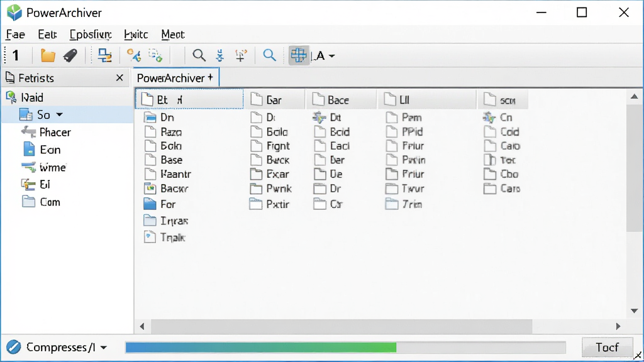Screen dimensions: 644x362
Task: Click the first magnifier search toolbar icon
Action: pyautogui.click(x=199, y=55)
